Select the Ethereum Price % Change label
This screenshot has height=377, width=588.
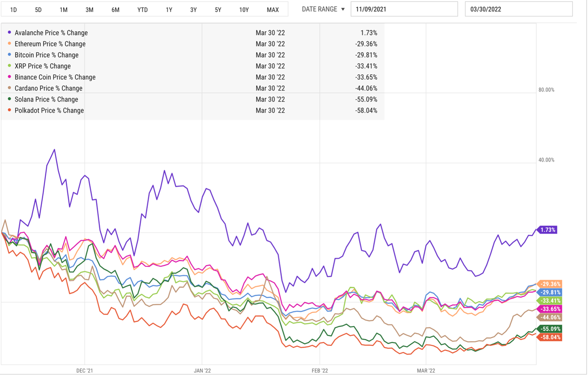(50, 44)
